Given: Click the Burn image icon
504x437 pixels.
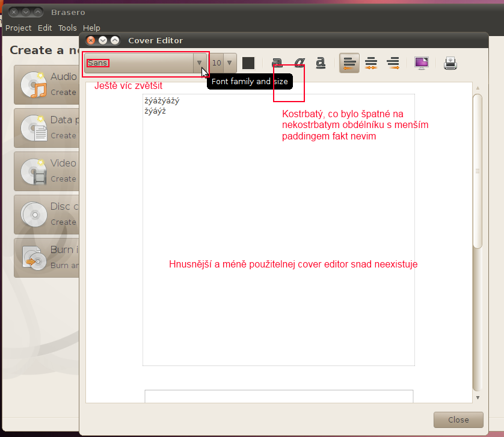Looking at the screenshot, I should [x=33, y=257].
